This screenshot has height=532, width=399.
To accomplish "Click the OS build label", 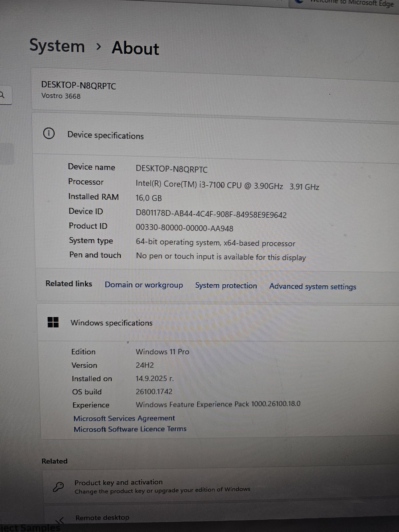I will pos(87,392).
